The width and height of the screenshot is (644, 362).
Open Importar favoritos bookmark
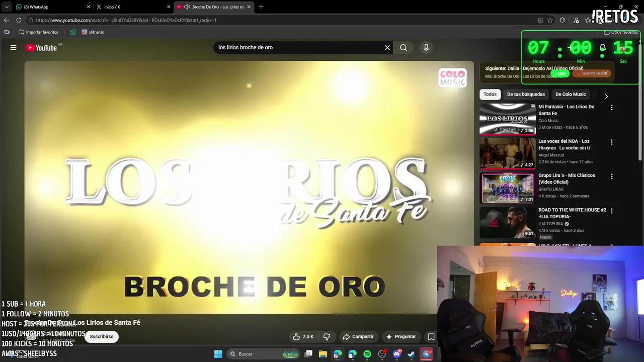(38, 32)
